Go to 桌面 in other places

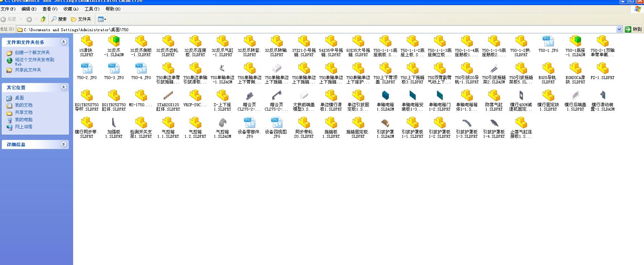click(19, 98)
